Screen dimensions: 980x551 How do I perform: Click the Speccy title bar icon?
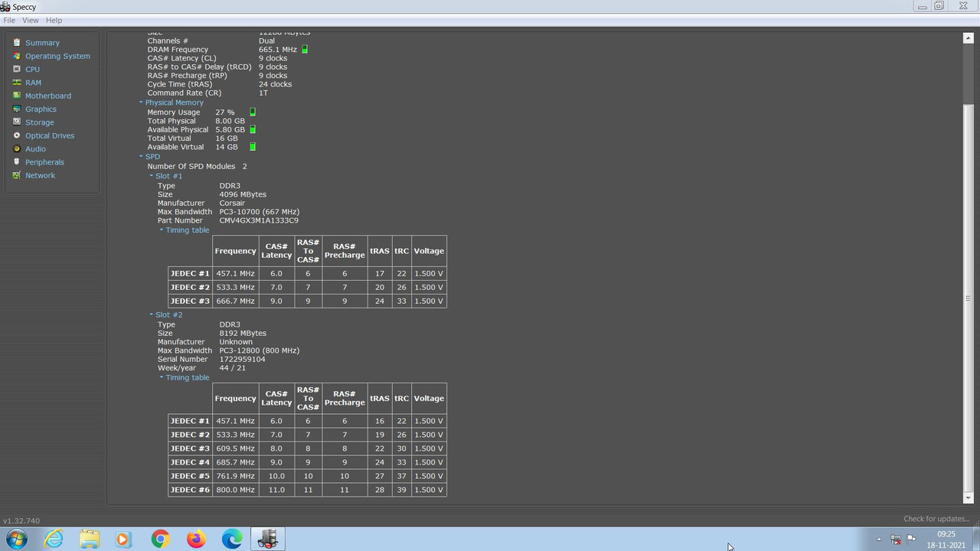click(5, 7)
